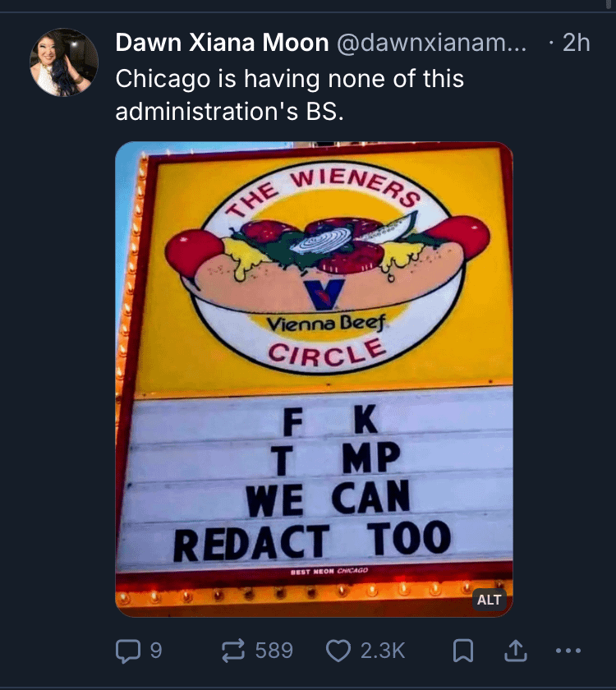Reply to Dawn Xiana Moon's post
Image resolution: width=616 pixels, height=690 pixels.
127,651
